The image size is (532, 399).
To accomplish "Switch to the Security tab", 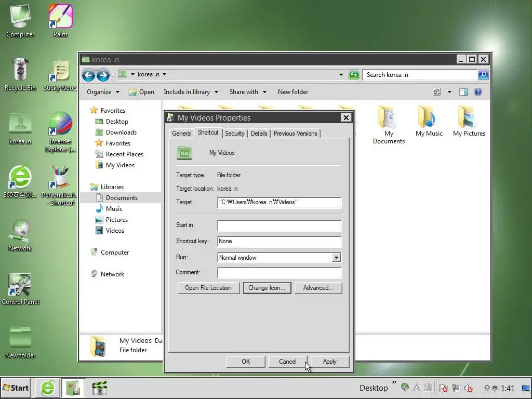I will [x=234, y=134].
